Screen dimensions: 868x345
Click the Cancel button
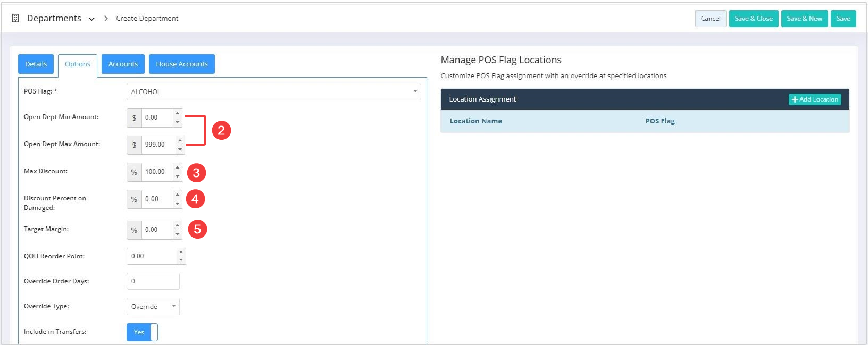[x=711, y=19]
